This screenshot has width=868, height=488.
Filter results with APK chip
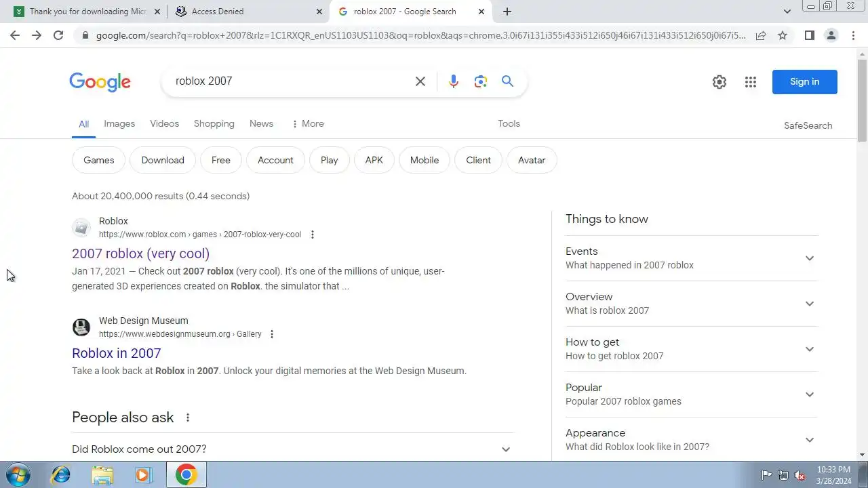[374, 161]
